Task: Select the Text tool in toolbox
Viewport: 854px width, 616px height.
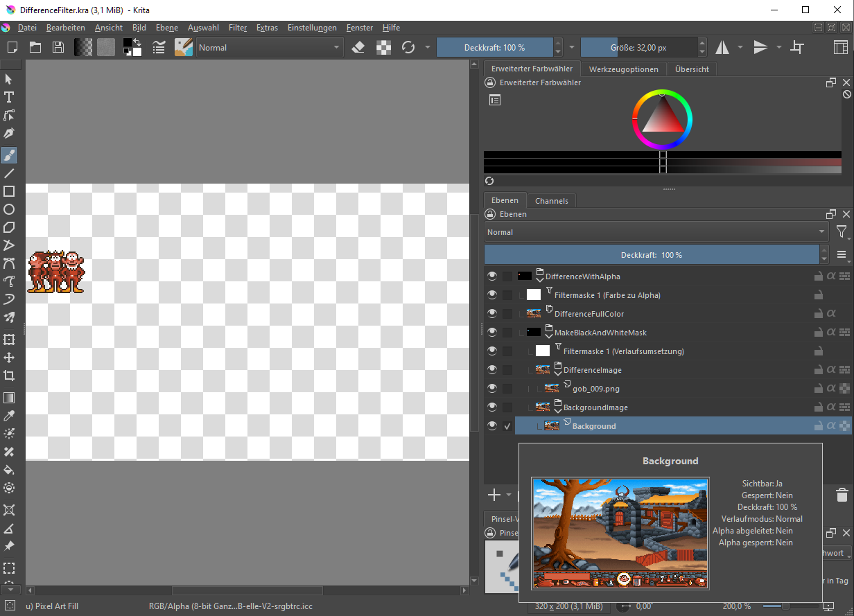Action: 9,97
